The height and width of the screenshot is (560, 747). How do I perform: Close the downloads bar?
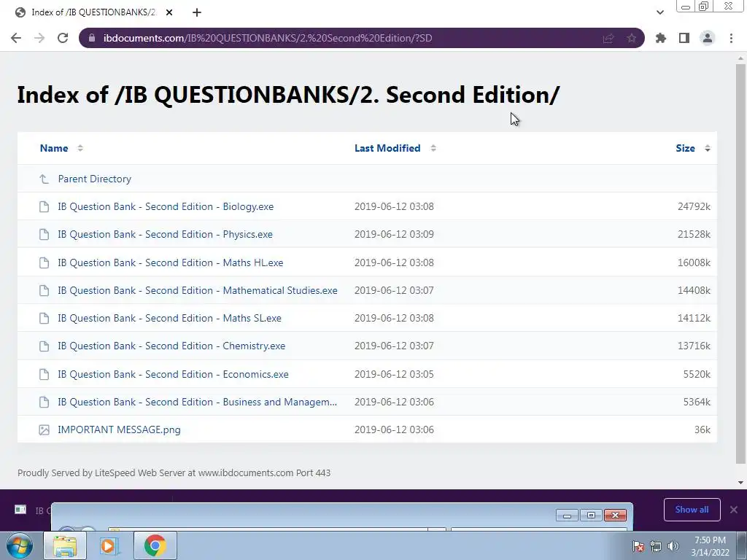[734, 510]
